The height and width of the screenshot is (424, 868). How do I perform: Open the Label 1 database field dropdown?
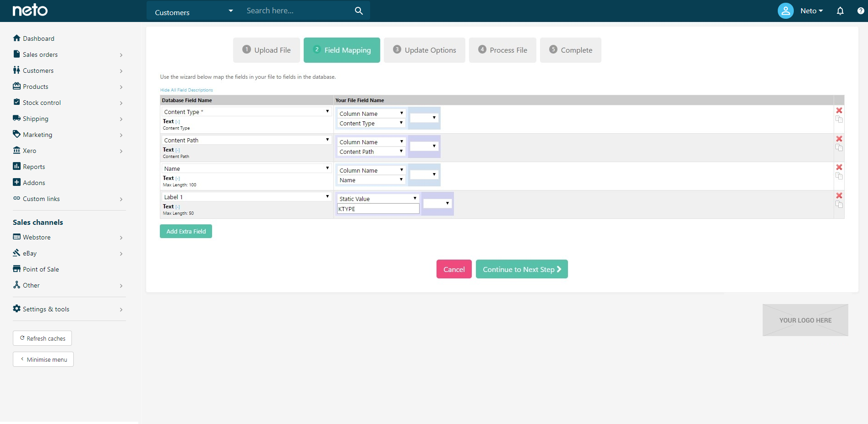coord(246,197)
